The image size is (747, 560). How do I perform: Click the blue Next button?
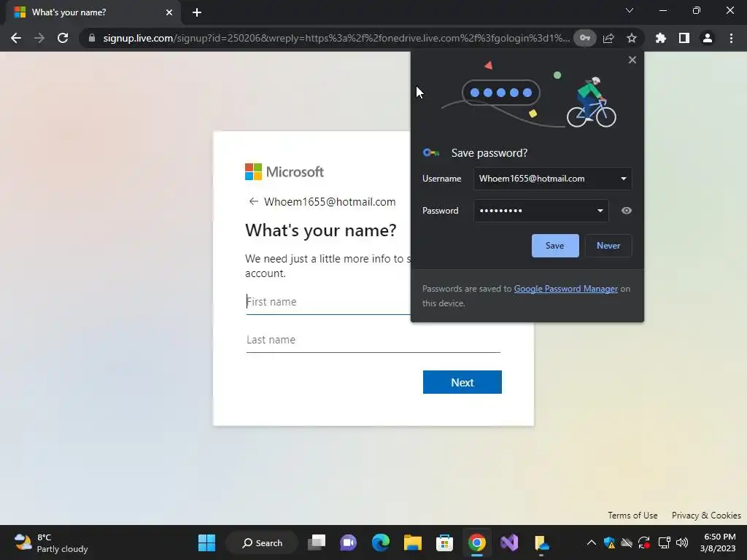(x=462, y=382)
